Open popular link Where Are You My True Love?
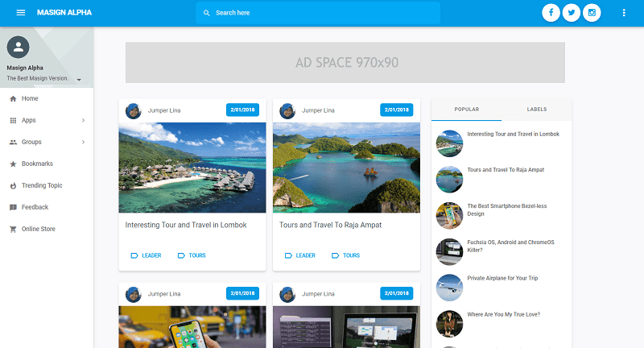 504,314
